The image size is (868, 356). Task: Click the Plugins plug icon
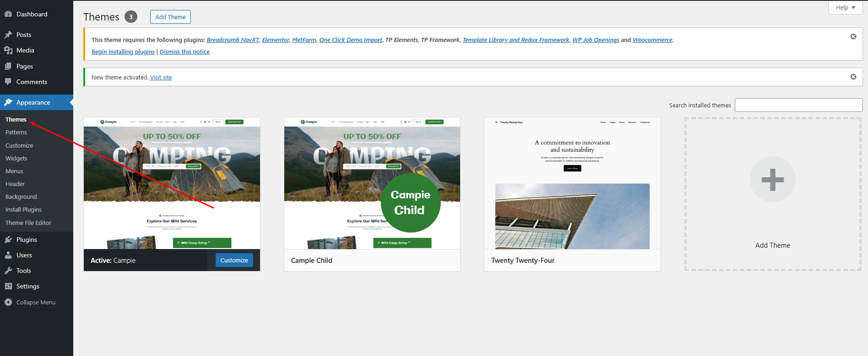tap(8, 240)
